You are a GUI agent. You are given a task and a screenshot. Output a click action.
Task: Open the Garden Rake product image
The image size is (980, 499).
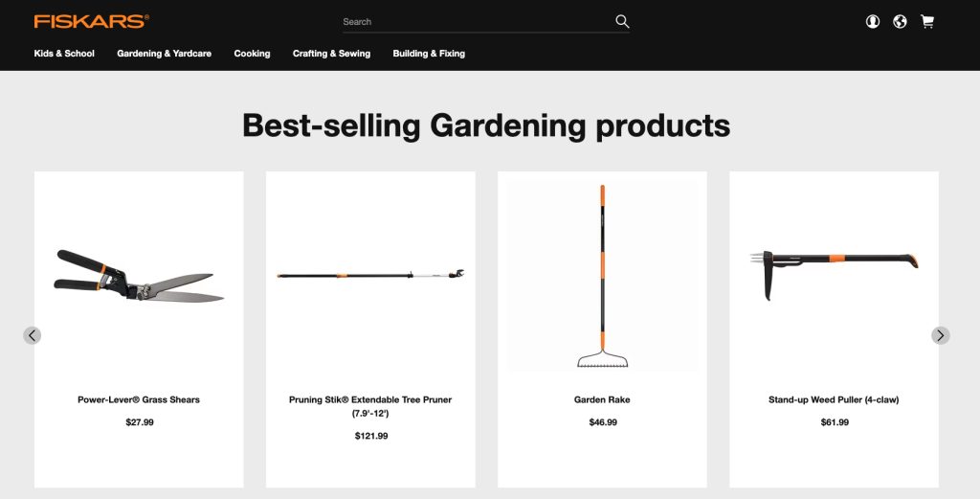click(603, 276)
